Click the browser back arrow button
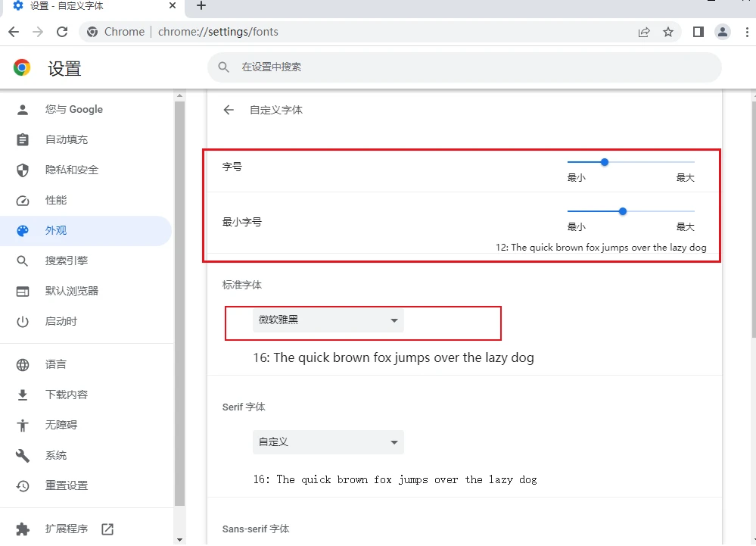Viewport: 756px width, 546px height. (x=14, y=32)
